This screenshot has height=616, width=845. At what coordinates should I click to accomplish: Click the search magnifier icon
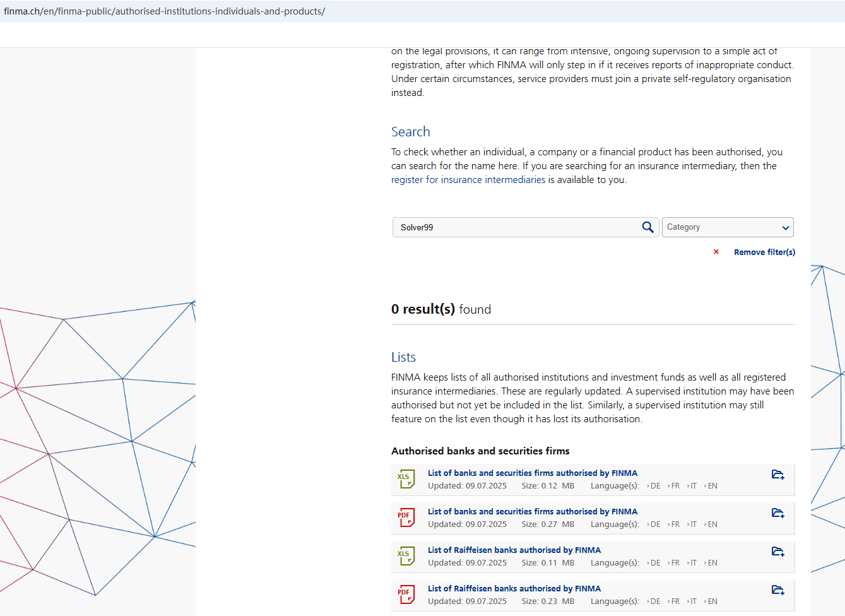click(647, 227)
